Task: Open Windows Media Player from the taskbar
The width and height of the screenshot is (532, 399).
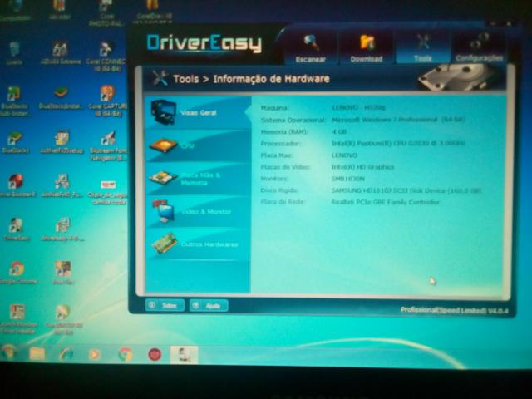Action: pos(94,354)
